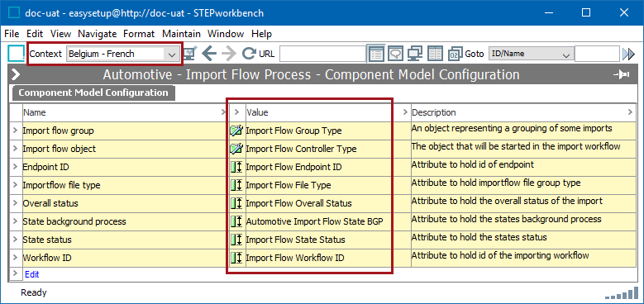Click into the URL input field
644x304 pixels.
coord(322,54)
